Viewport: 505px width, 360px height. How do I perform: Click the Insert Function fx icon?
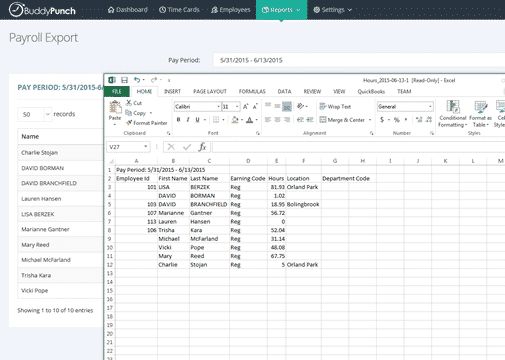[x=202, y=147]
